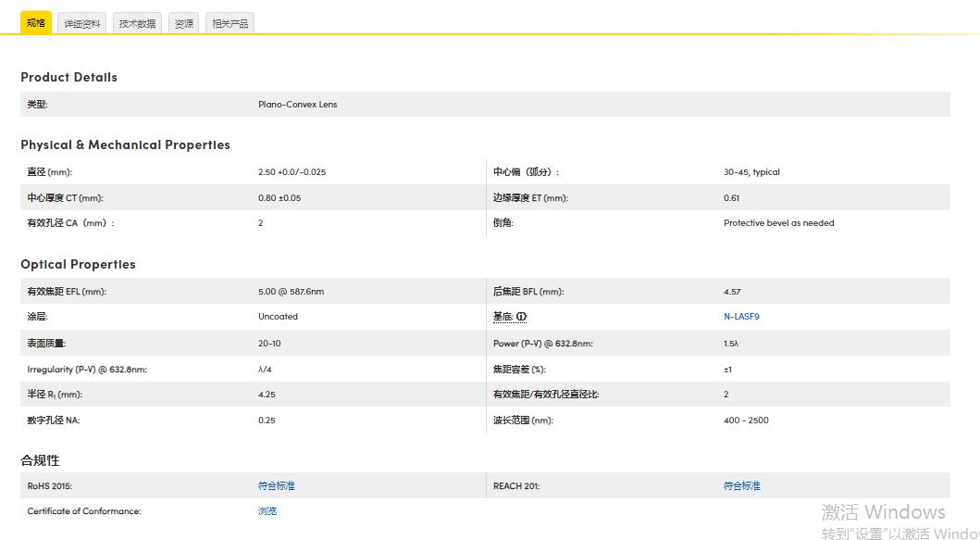Select the 技术数据 tab

click(x=137, y=24)
